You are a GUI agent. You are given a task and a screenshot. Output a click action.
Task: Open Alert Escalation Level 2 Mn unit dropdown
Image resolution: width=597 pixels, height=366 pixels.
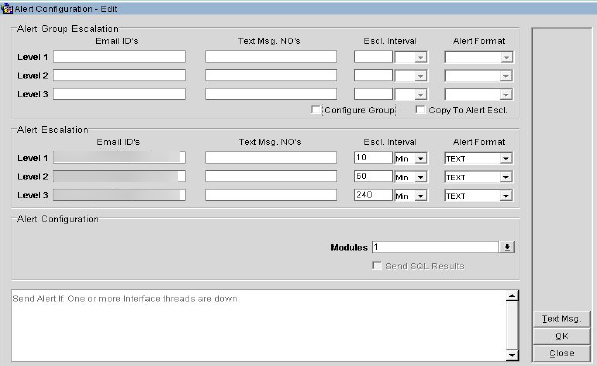click(420, 177)
